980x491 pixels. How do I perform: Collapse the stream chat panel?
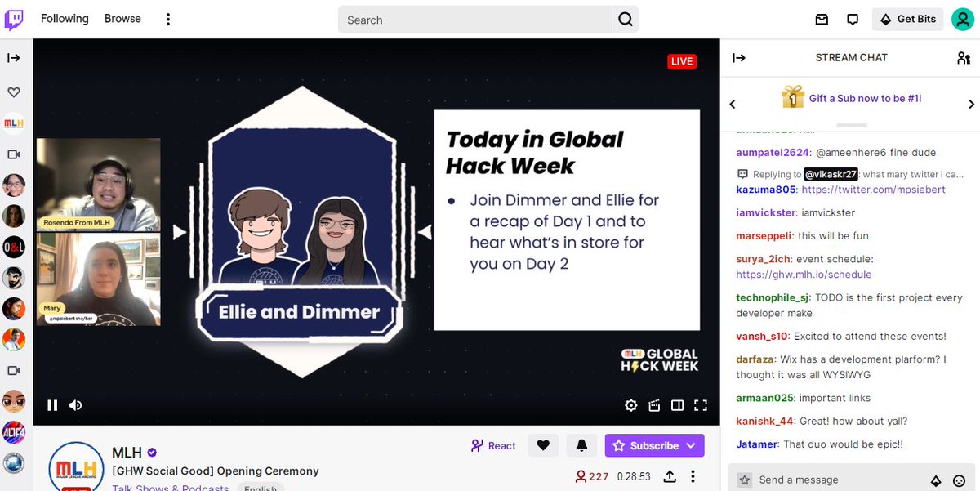(x=739, y=57)
